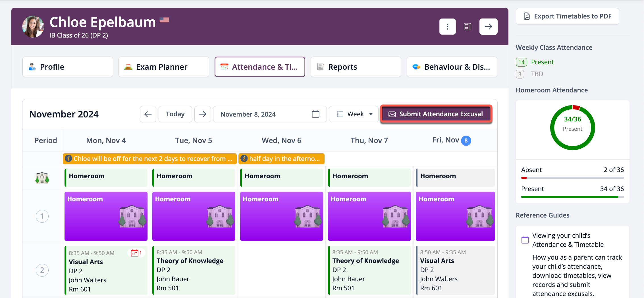Screen dimensions: 644x298
Task: Click the Today button
Action: click(x=175, y=114)
